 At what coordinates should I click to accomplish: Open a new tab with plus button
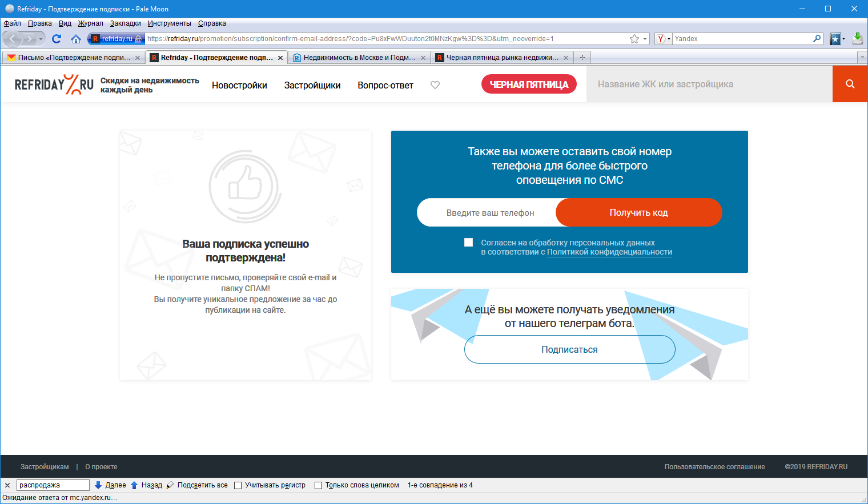click(582, 58)
